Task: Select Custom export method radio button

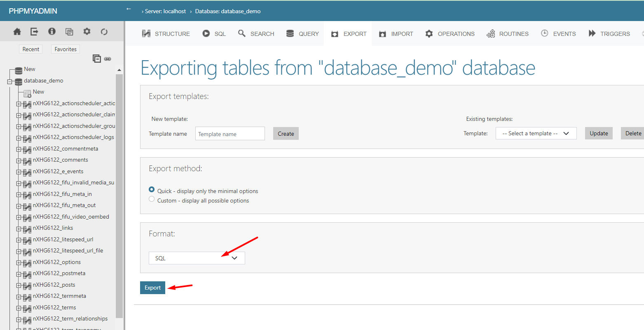Action: [x=152, y=200]
